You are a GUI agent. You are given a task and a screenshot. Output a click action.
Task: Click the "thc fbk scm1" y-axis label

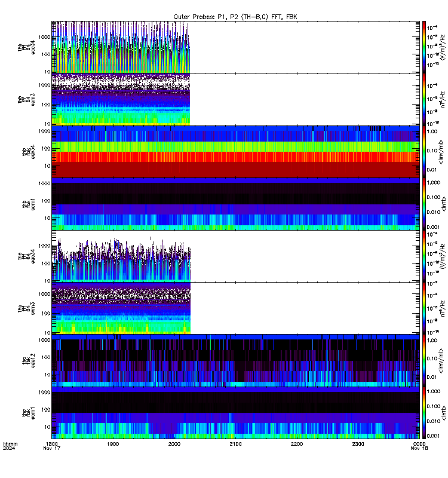[x=28, y=413]
